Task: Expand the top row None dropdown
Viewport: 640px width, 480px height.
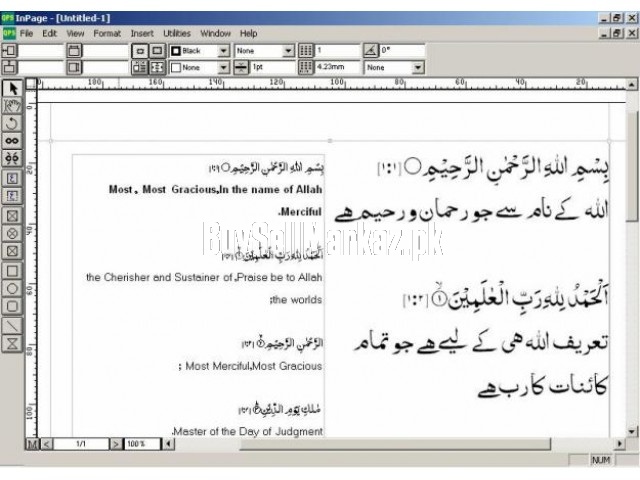Action: 289,50
